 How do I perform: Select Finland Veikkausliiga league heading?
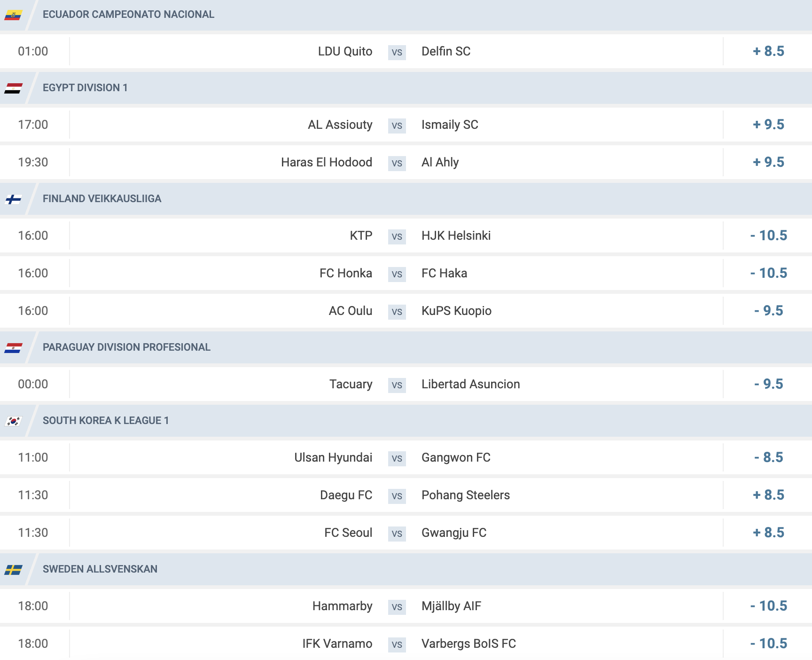click(102, 199)
